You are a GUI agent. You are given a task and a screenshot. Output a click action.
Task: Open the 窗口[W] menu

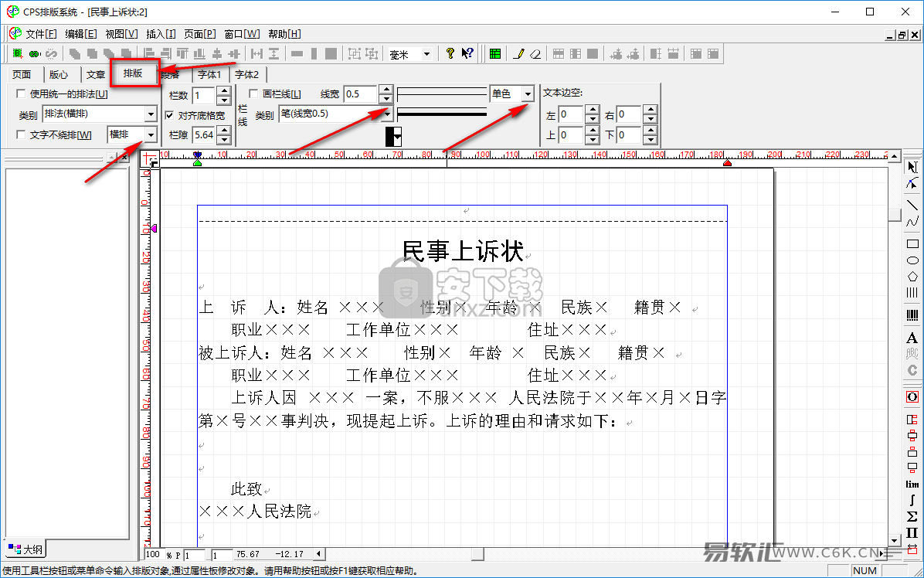[242, 34]
